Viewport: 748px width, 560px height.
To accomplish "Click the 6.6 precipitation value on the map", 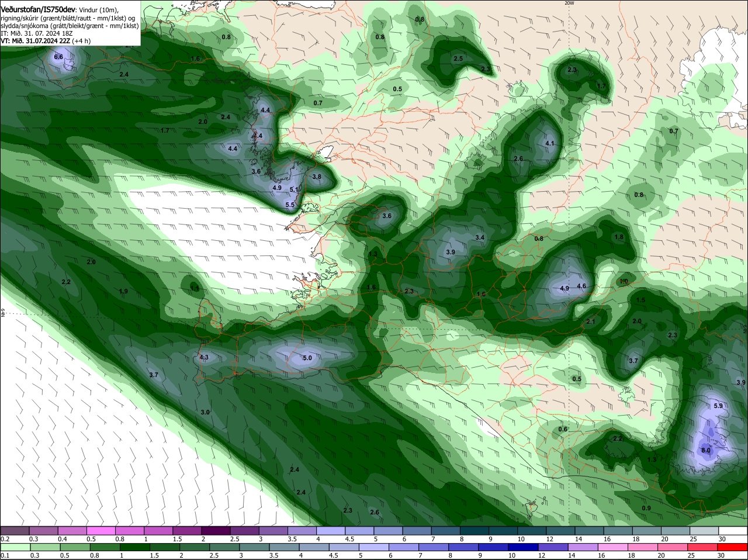I will pyautogui.click(x=58, y=57).
